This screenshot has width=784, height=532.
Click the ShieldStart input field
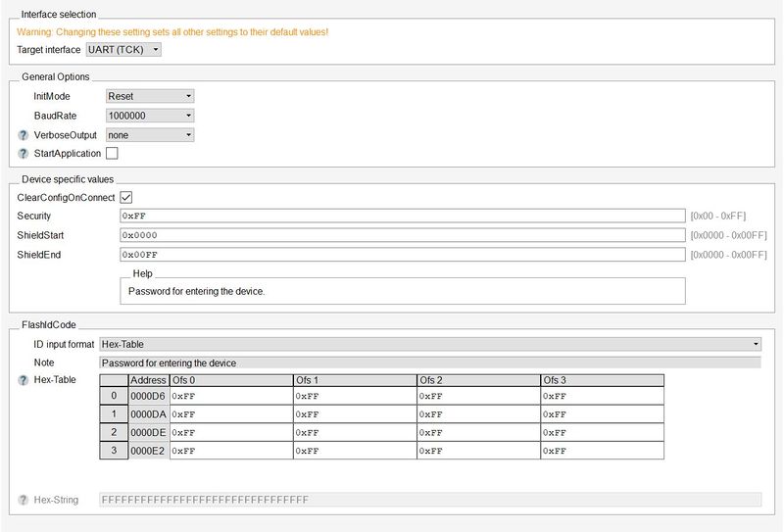pyautogui.click(x=402, y=235)
